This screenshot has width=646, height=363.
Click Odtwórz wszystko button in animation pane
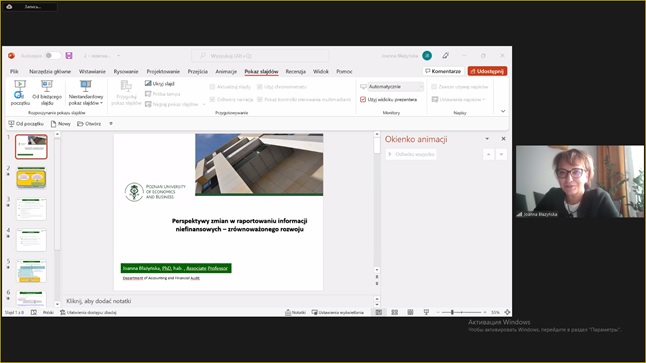(x=411, y=154)
